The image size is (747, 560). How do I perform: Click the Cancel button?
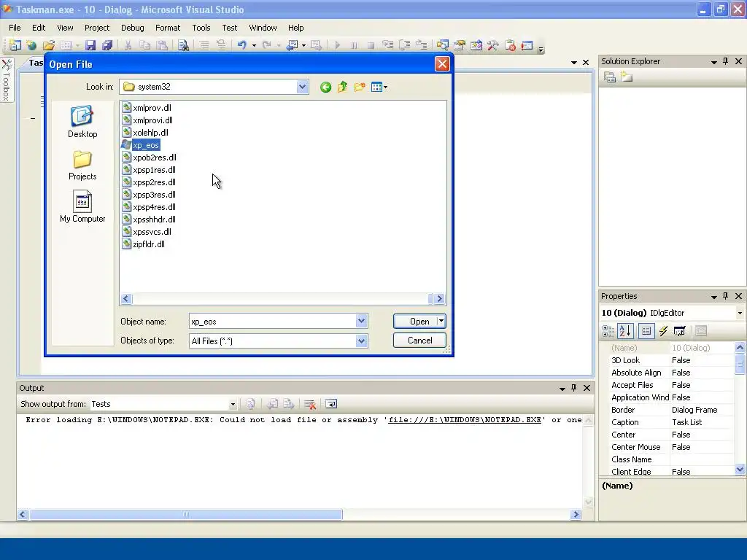click(x=419, y=340)
